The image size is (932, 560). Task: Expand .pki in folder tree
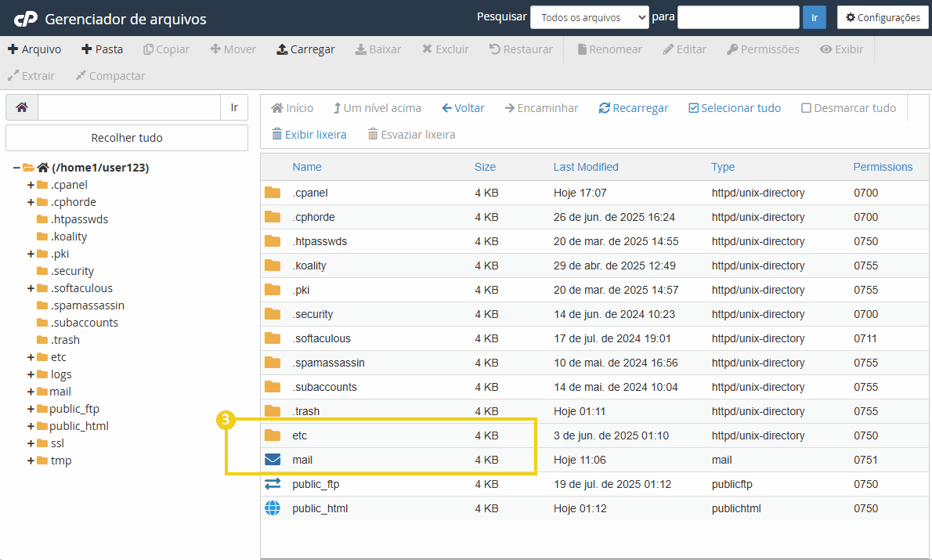(31, 254)
